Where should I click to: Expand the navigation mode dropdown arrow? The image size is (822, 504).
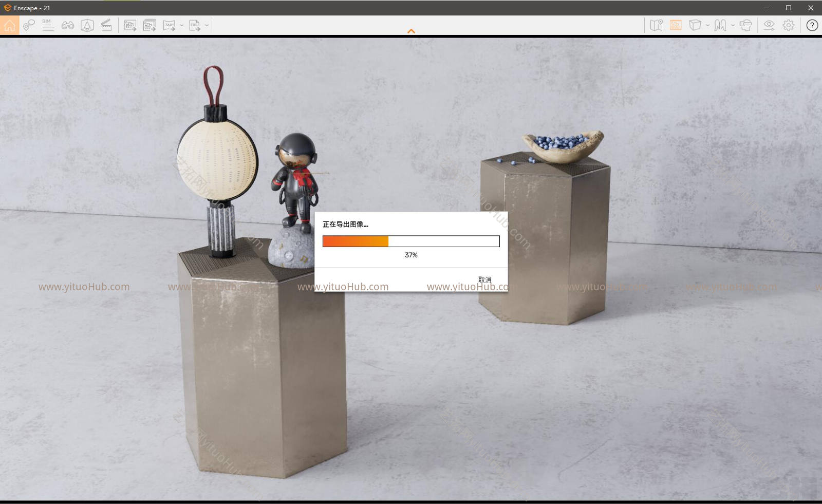point(733,25)
